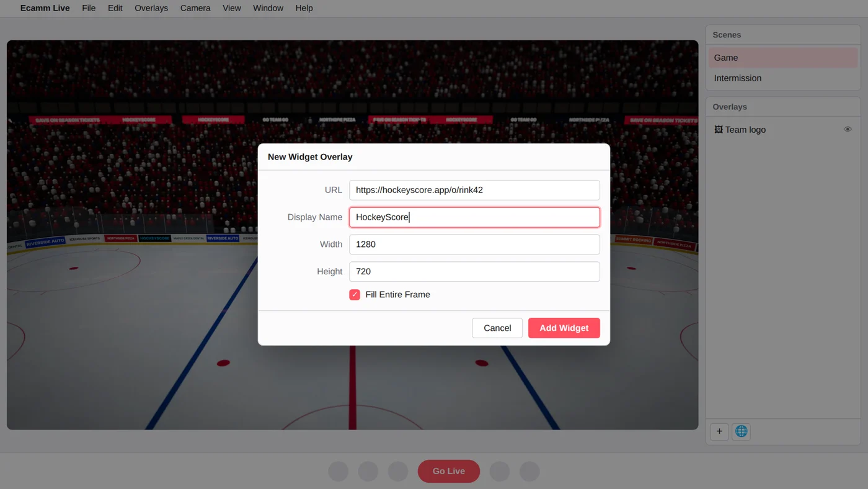Viewport: 868px width, 489px height.
Task: Hide the Team logo overlay with eye icon
Action: (848, 130)
